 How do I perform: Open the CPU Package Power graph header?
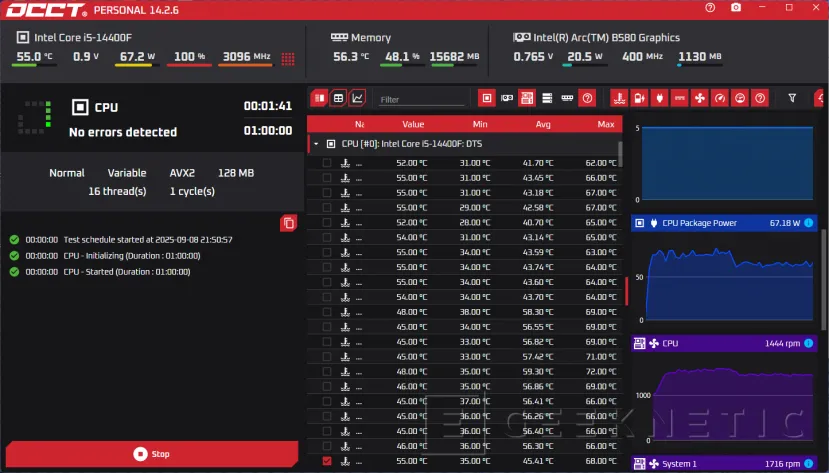[x=725, y=223]
